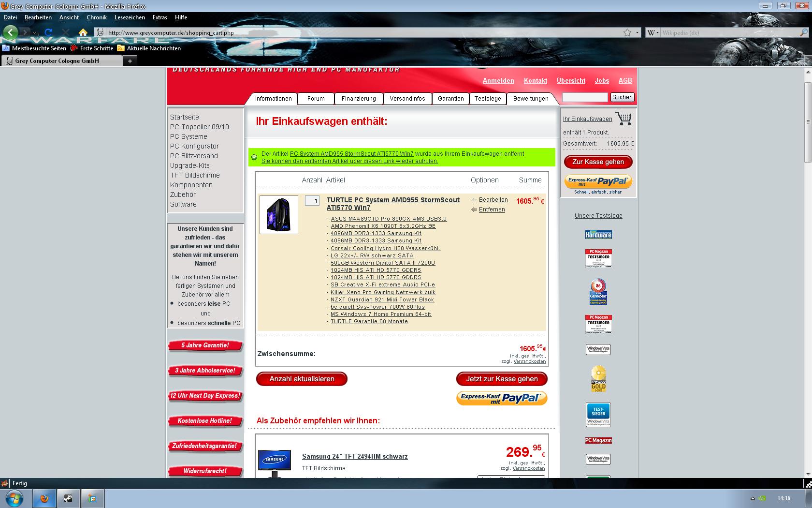The width and height of the screenshot is (812, 508).
Task: Click the shopping cart icon in sidebar
Action: [623, 119]
